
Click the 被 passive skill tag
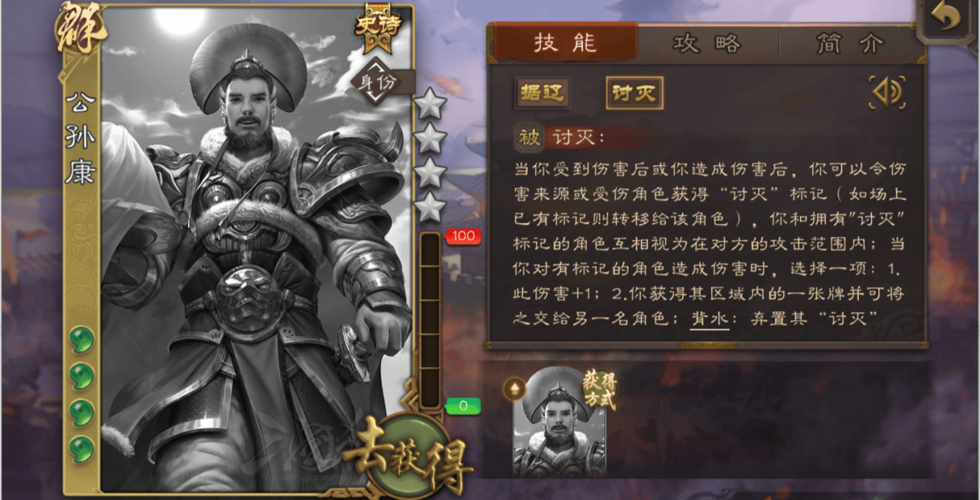click(x=529, y=138)
